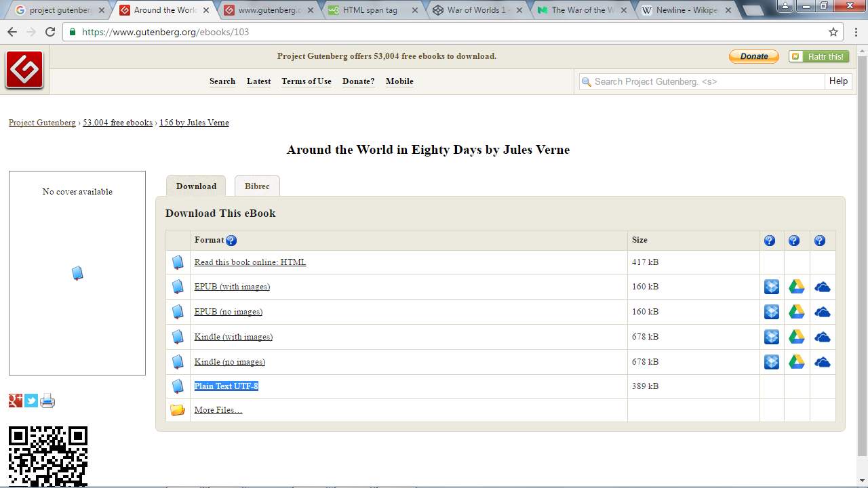Switch to 'HTML span tag' browser tab
The width and height of the screenshot is (868, 488).
[x=372, y=10]
